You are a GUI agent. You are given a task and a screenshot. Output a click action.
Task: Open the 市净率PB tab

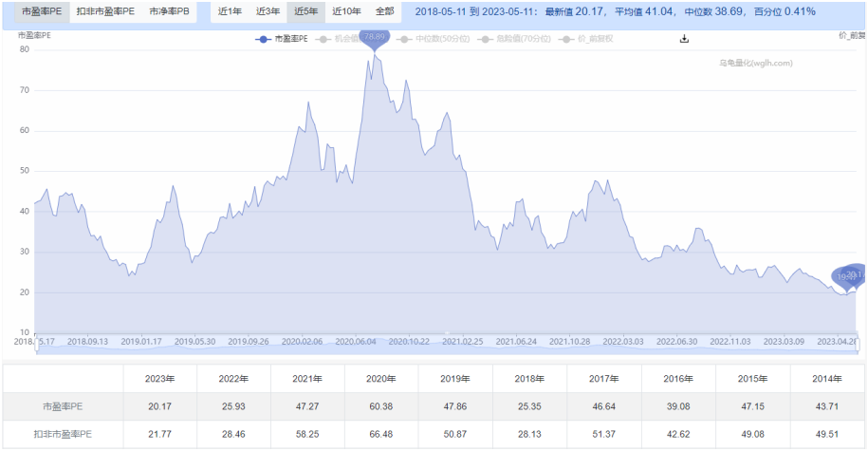pos(169,11)
